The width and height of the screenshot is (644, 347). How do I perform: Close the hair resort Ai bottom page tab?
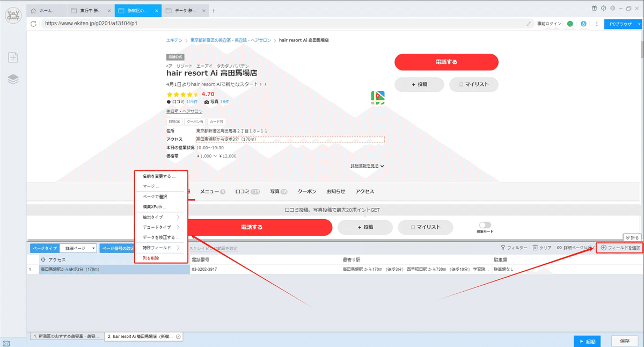coord(178,337)
